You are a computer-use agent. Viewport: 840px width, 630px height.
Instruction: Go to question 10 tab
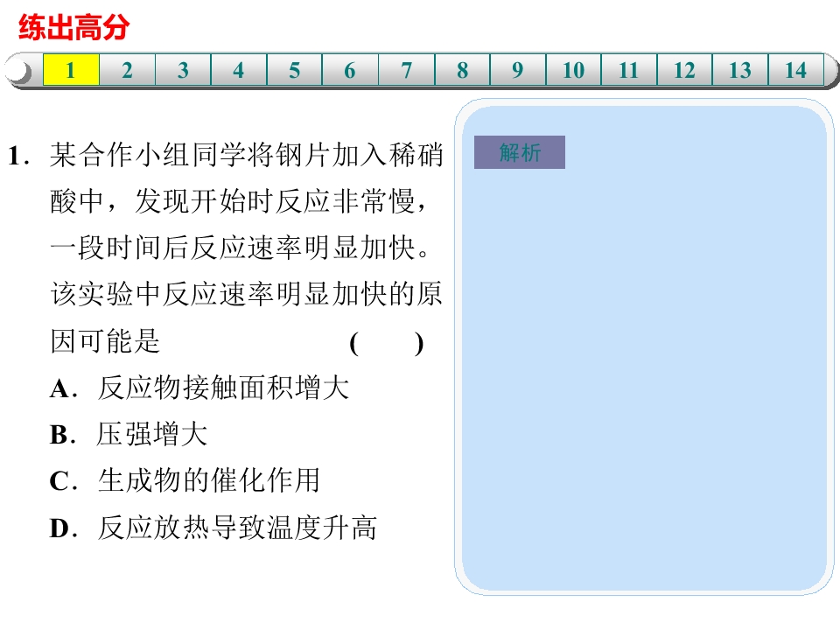pyautogui.click(x=573, y=70)
